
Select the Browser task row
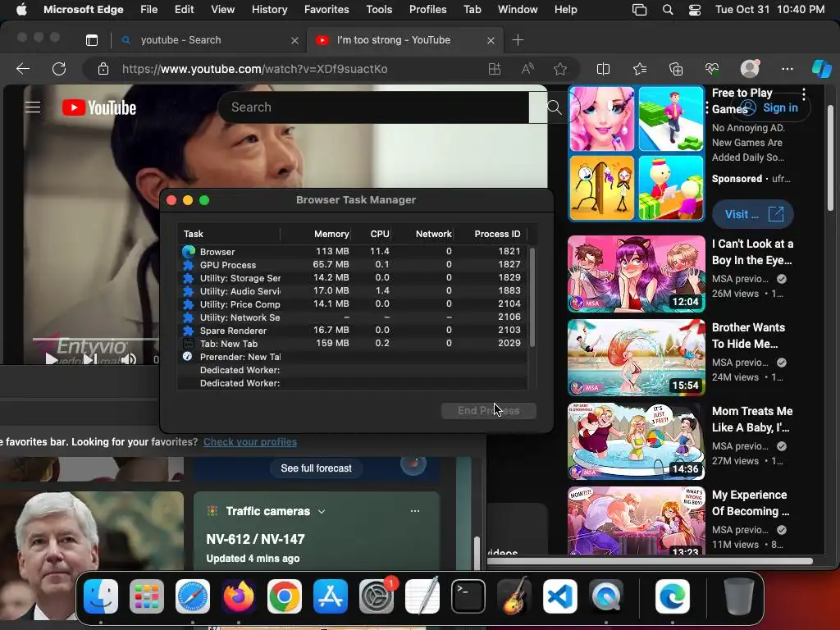pyautogui.click(x=352, y=251)
